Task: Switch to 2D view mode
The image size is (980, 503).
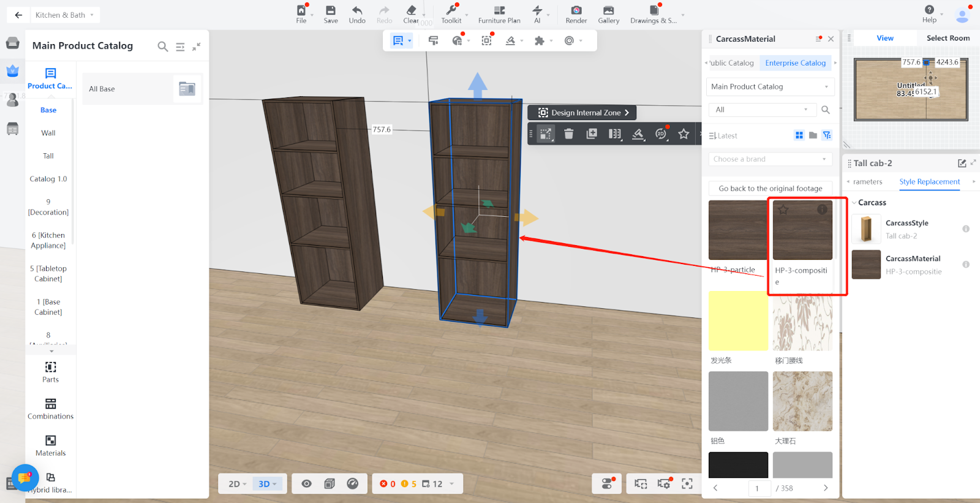Action: pos(237,484)
